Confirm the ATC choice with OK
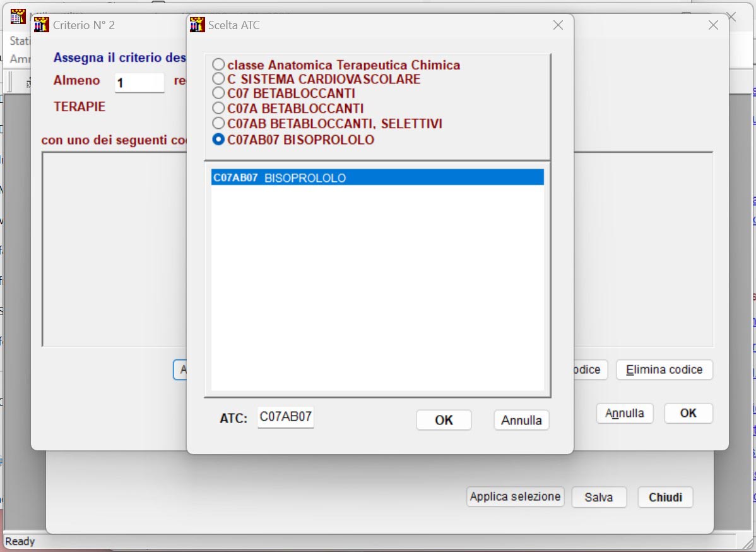The height and width of the screenshot is (552, 756). 444,420
